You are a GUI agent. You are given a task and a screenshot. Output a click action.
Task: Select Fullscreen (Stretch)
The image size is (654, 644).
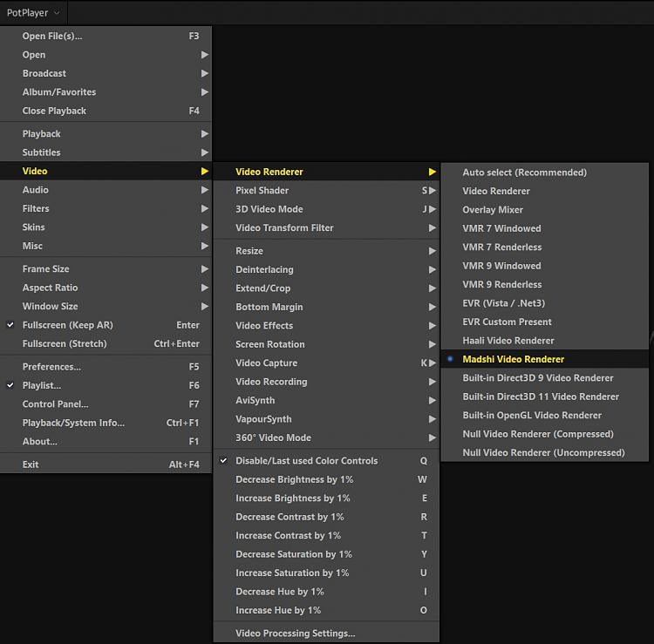106,344
